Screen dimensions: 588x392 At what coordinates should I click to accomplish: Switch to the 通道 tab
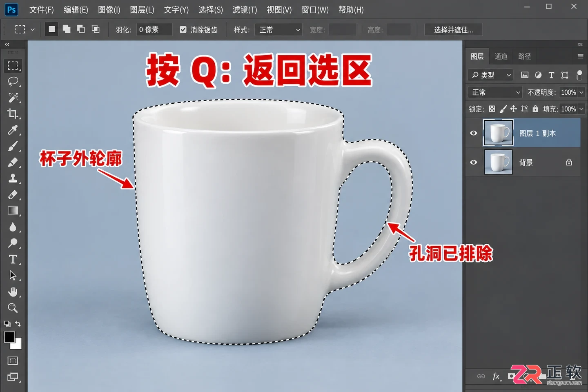click(x=501, y=56)
